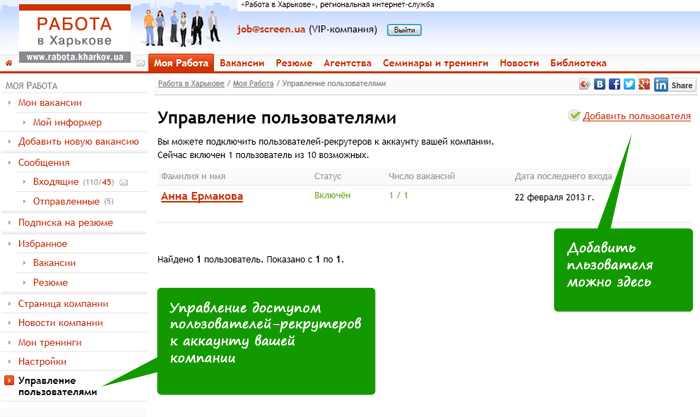Open the Моя Работа tab
The width and height of the screenshot is (700, 417).
pos(181,63)
